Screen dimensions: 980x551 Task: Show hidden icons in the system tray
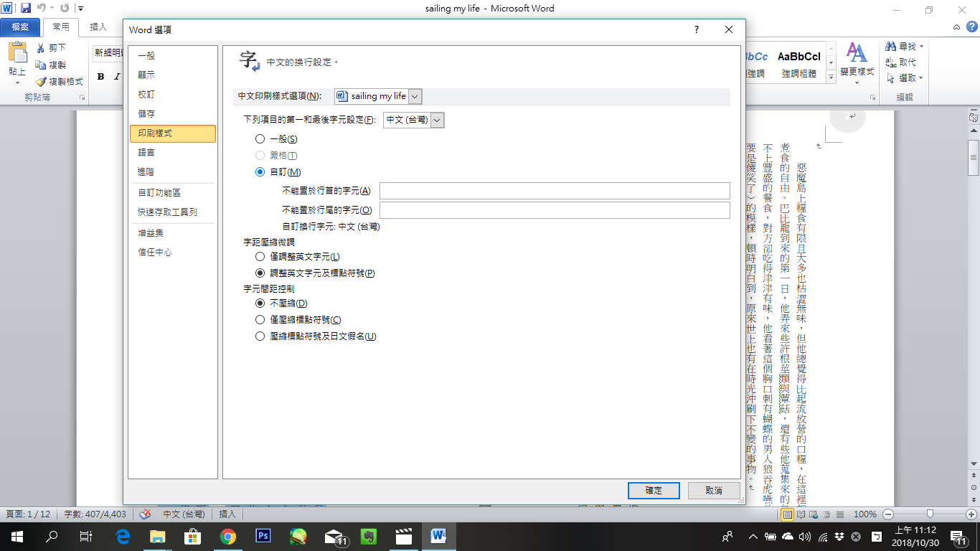click(x=753, y=536)
